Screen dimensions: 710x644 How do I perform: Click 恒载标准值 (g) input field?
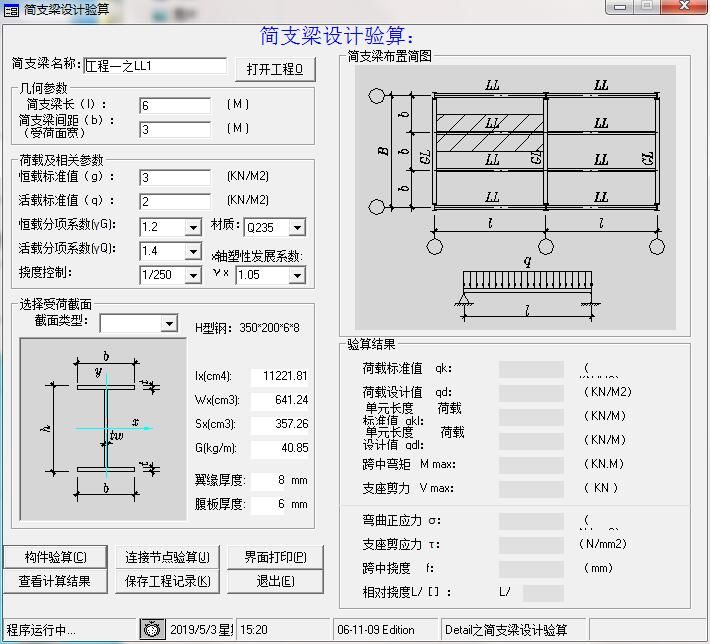click(x=175, y=178)
